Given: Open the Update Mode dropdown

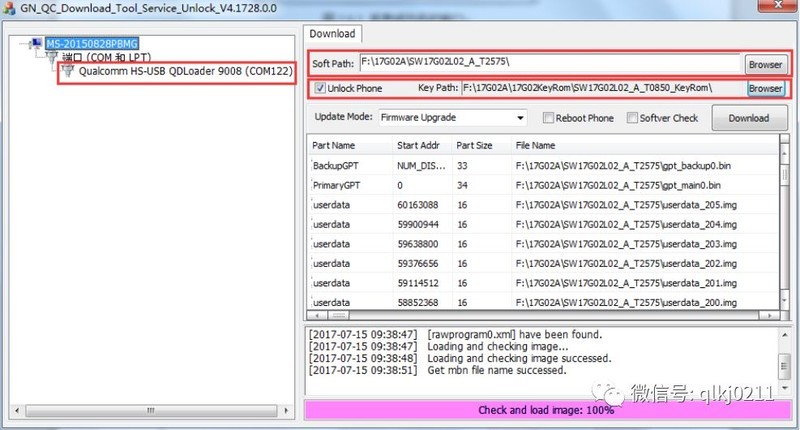Looking at the screenshot, I should coord(519,118).
